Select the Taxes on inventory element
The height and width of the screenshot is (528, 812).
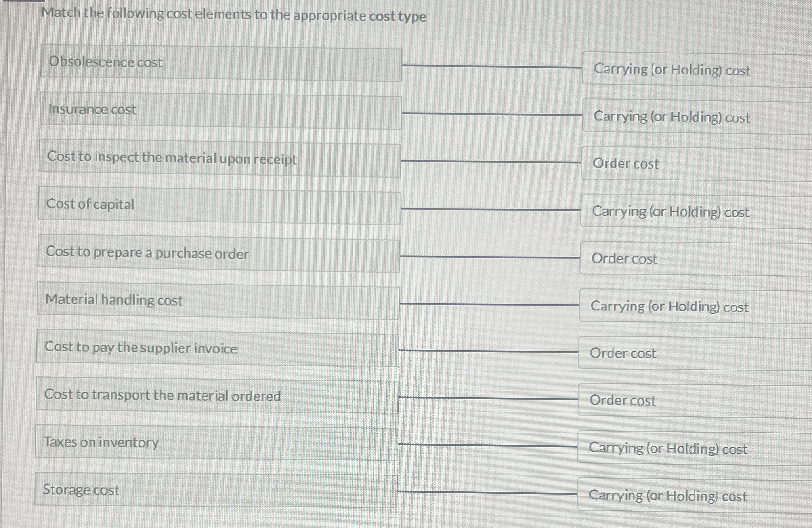218,443
